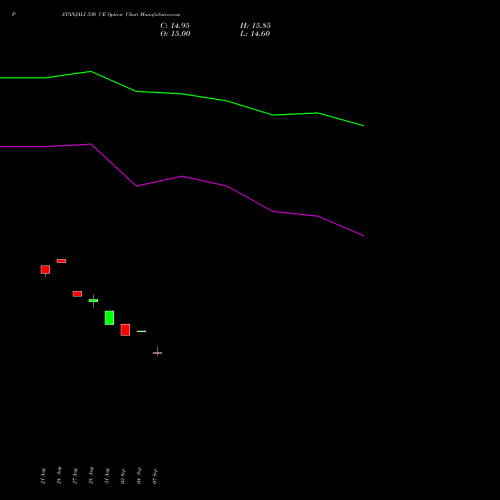Click the 'H: 15.85' high value
500x500 pixels.
click(255, 26)
